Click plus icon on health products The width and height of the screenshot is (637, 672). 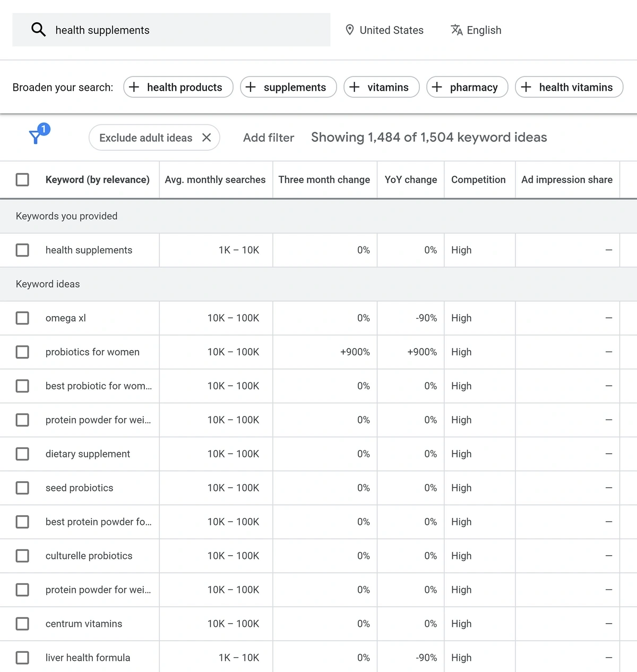[x=135, y=87]
